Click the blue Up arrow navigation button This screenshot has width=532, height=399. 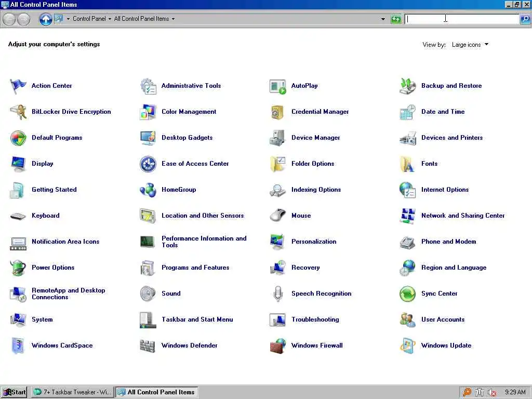[x=46, y=19]
